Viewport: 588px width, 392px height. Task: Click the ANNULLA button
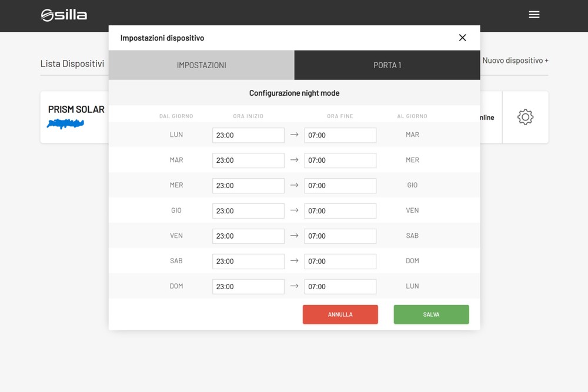click(340, 314)
